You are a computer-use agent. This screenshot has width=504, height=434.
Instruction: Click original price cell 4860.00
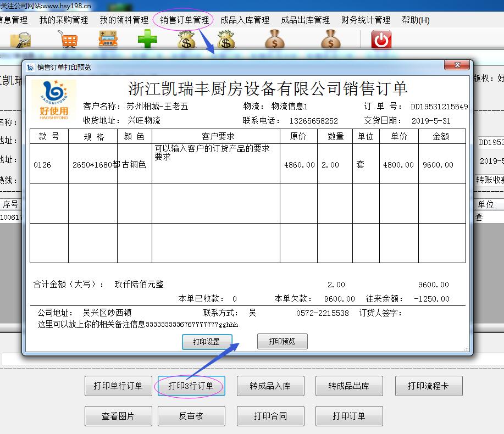(x=299, y=165)
